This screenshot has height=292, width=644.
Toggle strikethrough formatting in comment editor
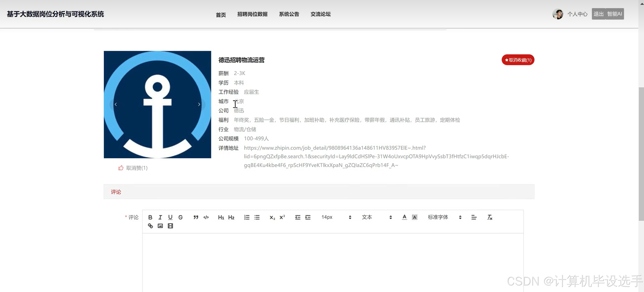coord(181,217)
